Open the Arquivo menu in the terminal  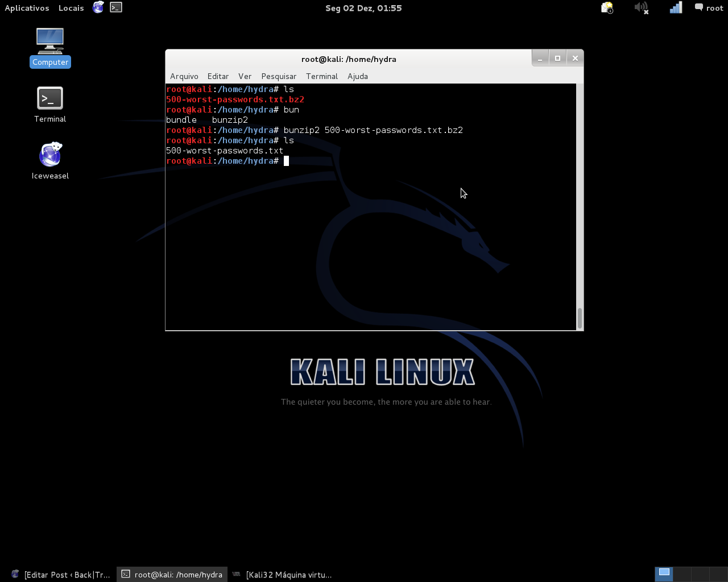pyautogui.click(x=184, y=76)
